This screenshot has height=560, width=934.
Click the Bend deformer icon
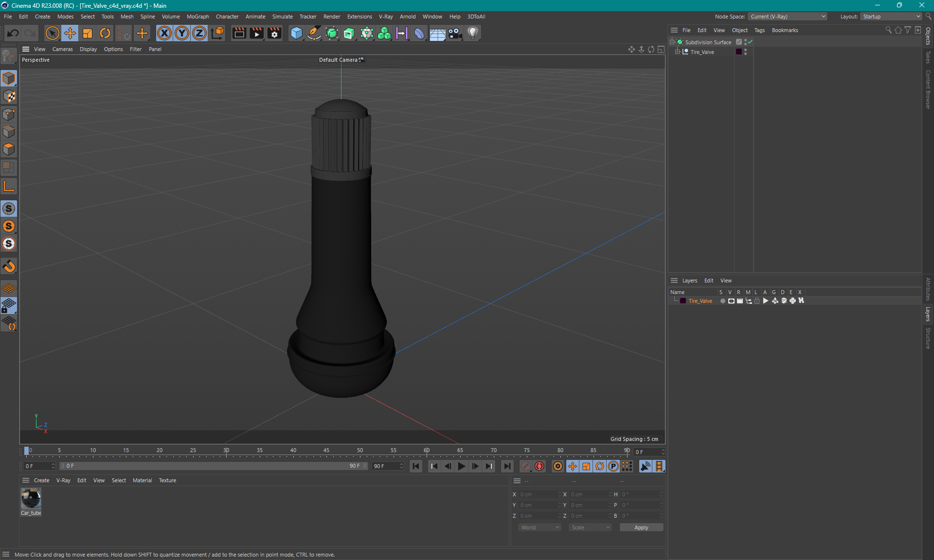point(419,33)
